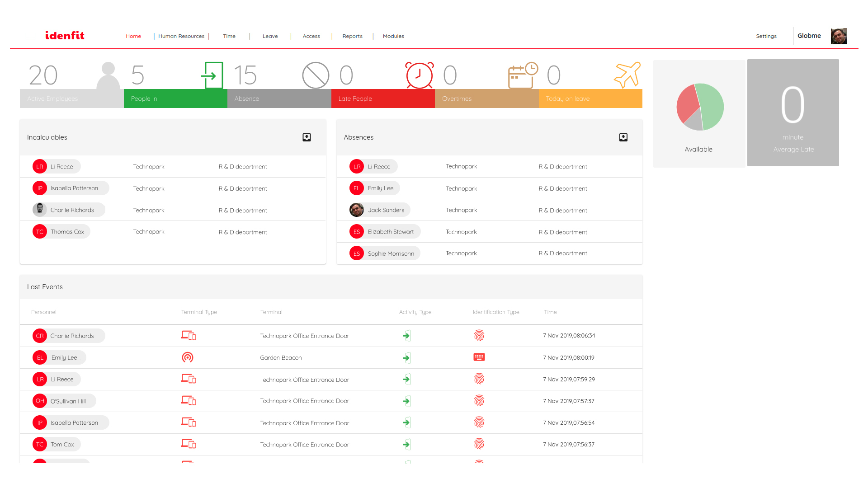The image size is (868, 488).
Task: Click the Absence prohibition circle icon
Action: [316, 75]
